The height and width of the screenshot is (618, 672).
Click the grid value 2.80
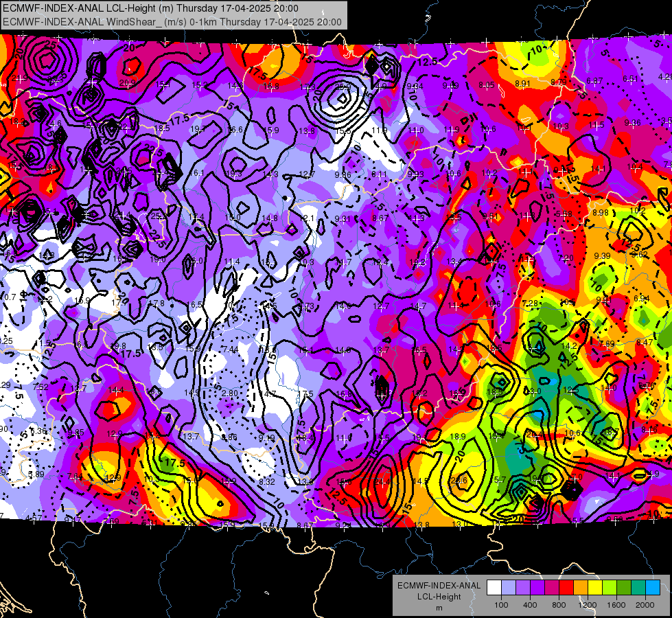tap(230, 393)
